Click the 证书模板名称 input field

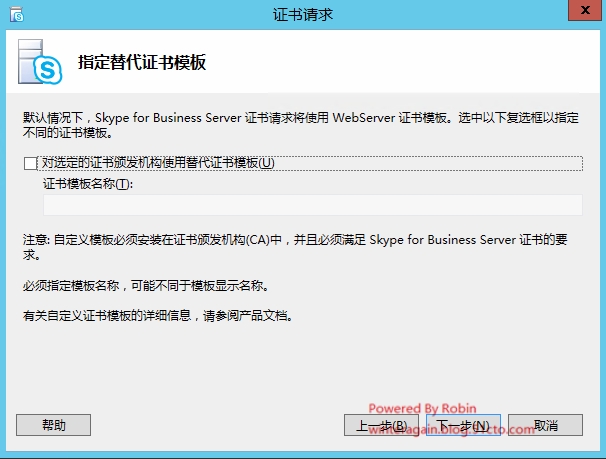(x=313, y=205)
